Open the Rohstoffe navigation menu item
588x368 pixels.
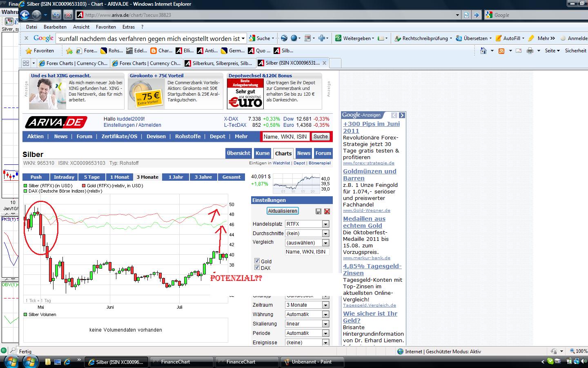point(188,137)
